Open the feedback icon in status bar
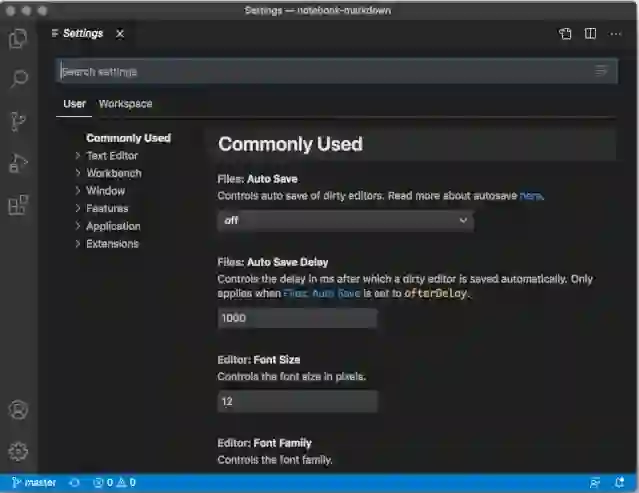The height and width of the screenshot is (493, 639). pos(595,483)
